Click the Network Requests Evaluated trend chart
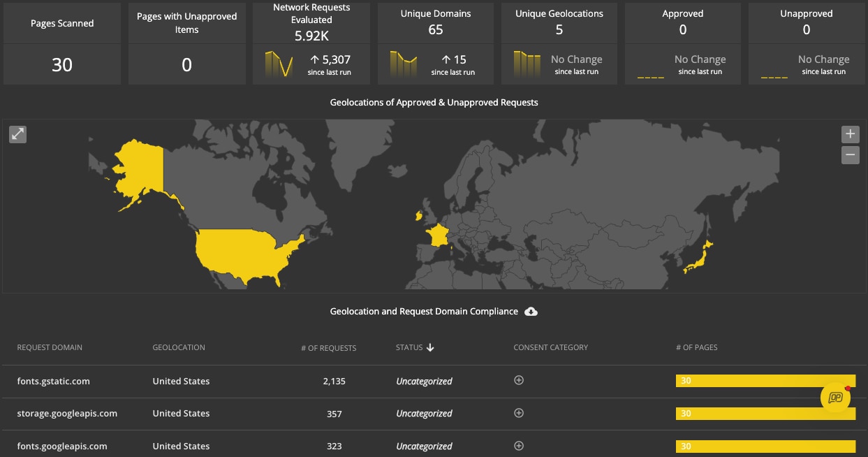The image size is (868, 457). coord(279,64)
